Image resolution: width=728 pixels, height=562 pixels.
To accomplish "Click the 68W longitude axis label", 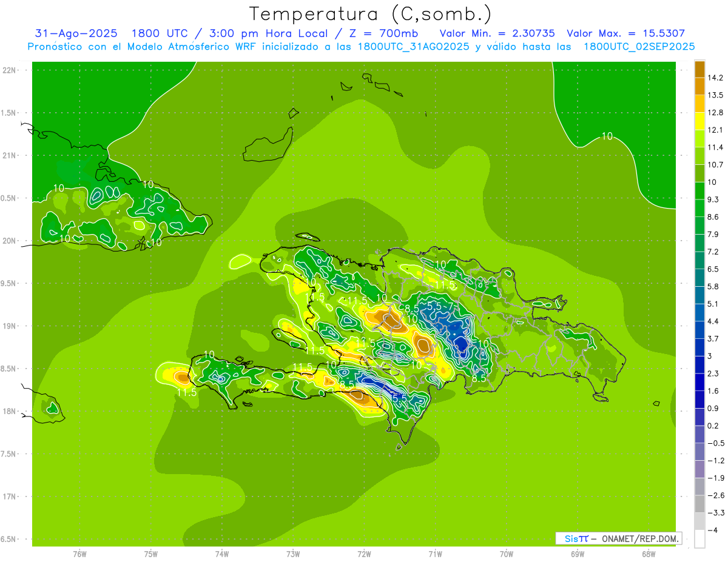I will point(649,554).
